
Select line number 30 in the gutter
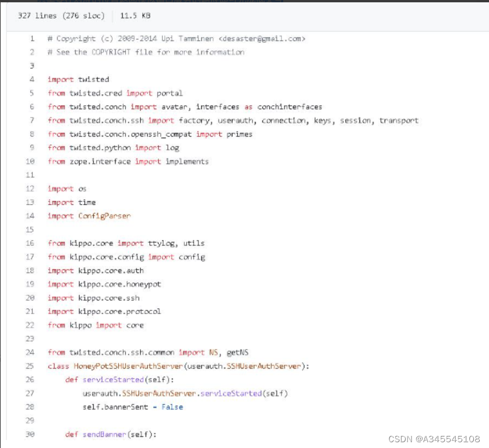pyautogui.click(x=30, y=434)
